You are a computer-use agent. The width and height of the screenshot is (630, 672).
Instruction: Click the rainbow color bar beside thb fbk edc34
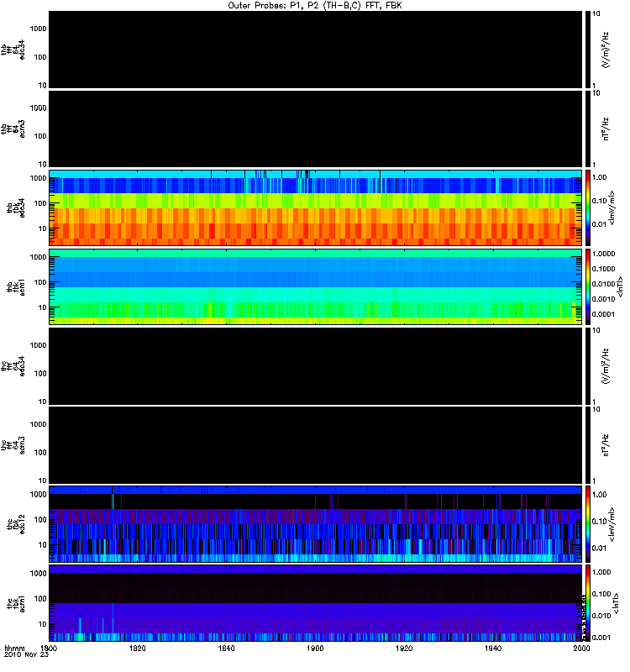tap(588, 207)
